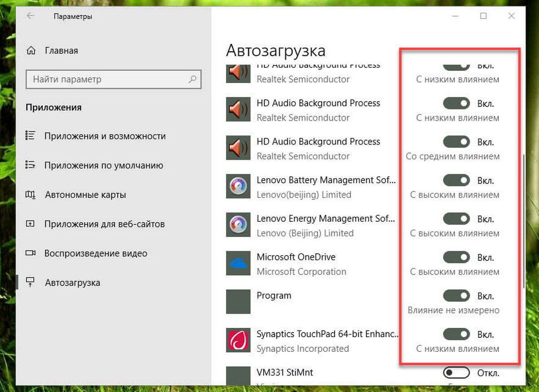Click the Приложения для веб-сайтов icon
This screenshot has height=392, width=539.
click(31, 224)
